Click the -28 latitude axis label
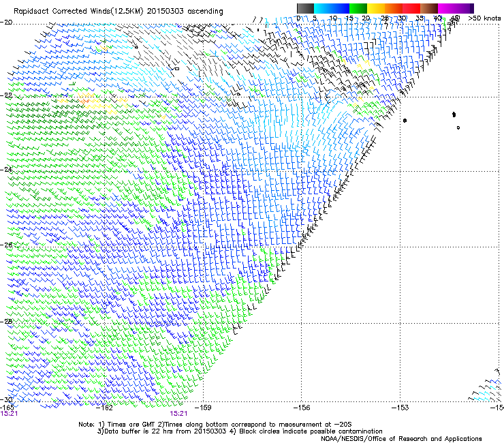The width and height of the screenshot is (504, 443). (6, 322)
